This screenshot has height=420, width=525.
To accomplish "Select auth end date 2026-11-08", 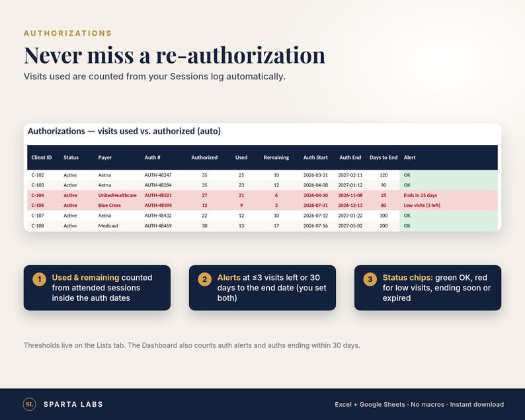I will point(350,195).
